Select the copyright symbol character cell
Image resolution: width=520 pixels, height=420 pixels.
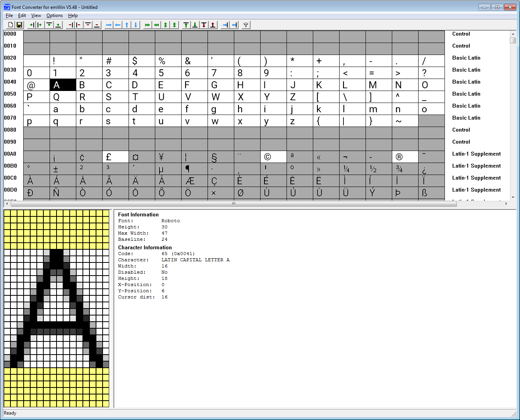pos(273,156)
